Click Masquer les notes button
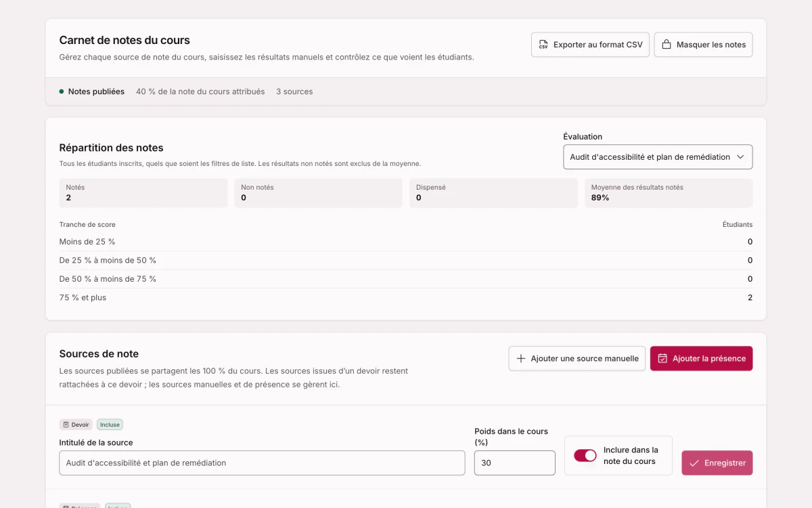Screen dimensions: 812x508 click(x=703, y=45)
